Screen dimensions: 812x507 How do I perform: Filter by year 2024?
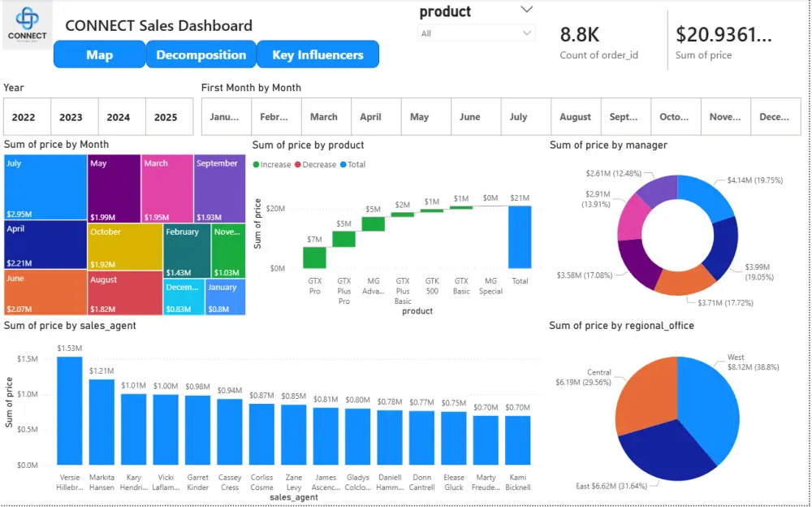point(123,117)
